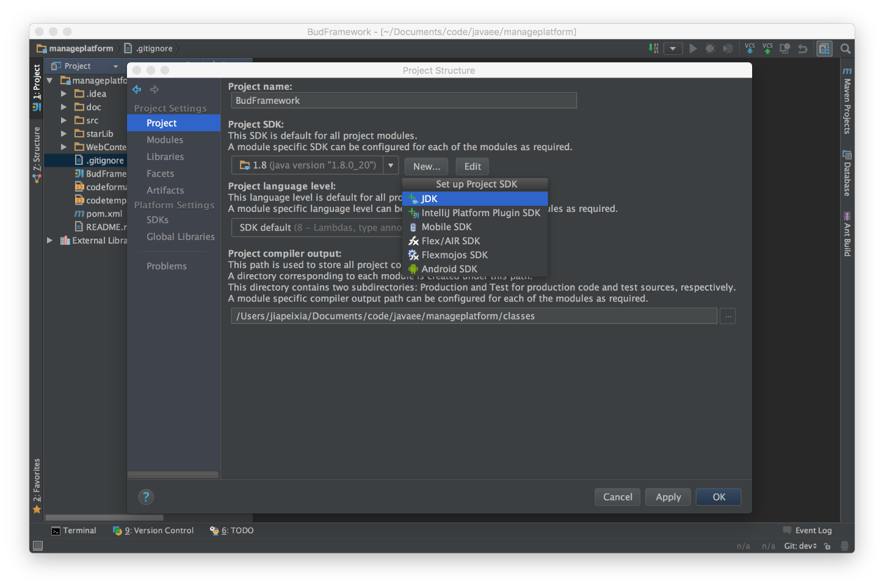884x588 pixels.
Task: Open the Database side panel
Action: [847, 173]
